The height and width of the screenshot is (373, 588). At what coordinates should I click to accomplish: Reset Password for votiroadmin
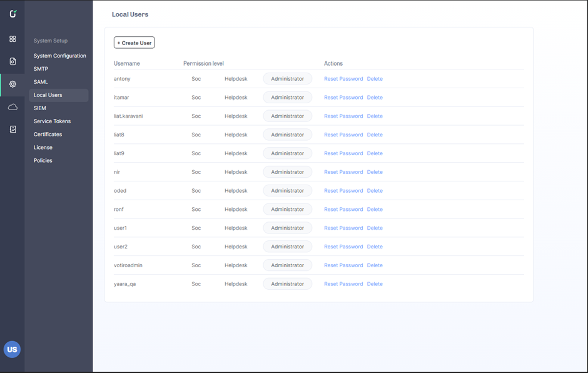[343, 265]
